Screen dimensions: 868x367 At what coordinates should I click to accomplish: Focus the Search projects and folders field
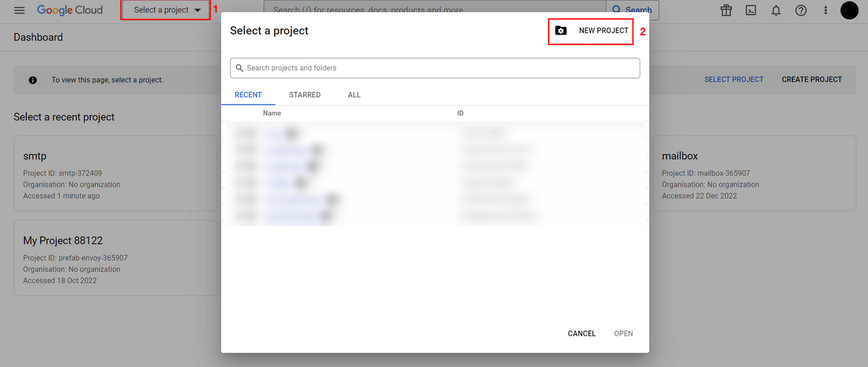tap(435, 68)
